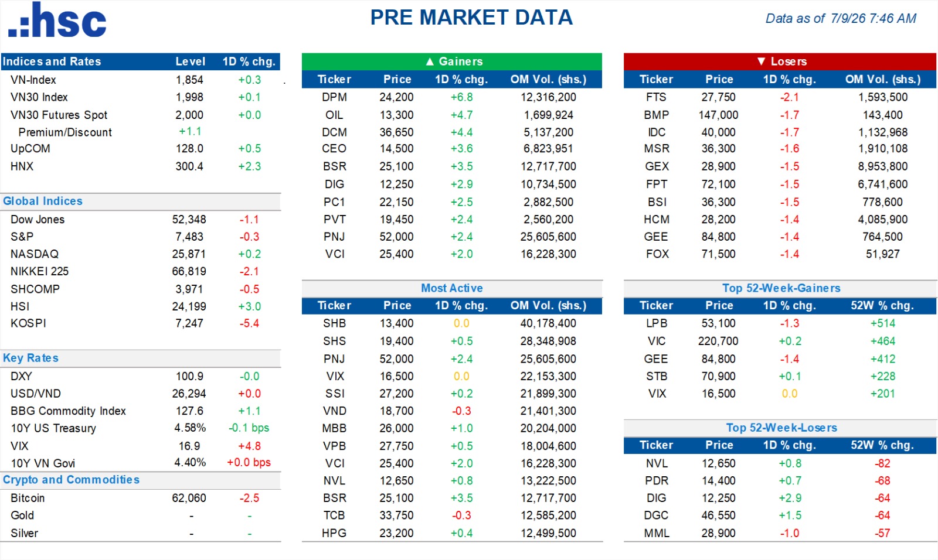The width and height of the screenshot is (938, 560).
Task: Select LPB ticker in 52-Week-Gainers
Action: click(657, 323)
